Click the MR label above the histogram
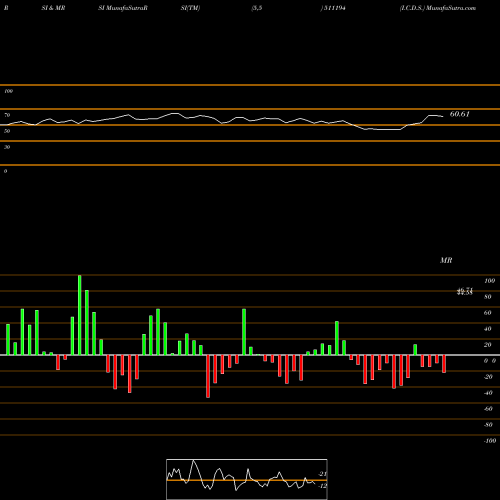This screenshot has height=500, width=500. point(446,260)
